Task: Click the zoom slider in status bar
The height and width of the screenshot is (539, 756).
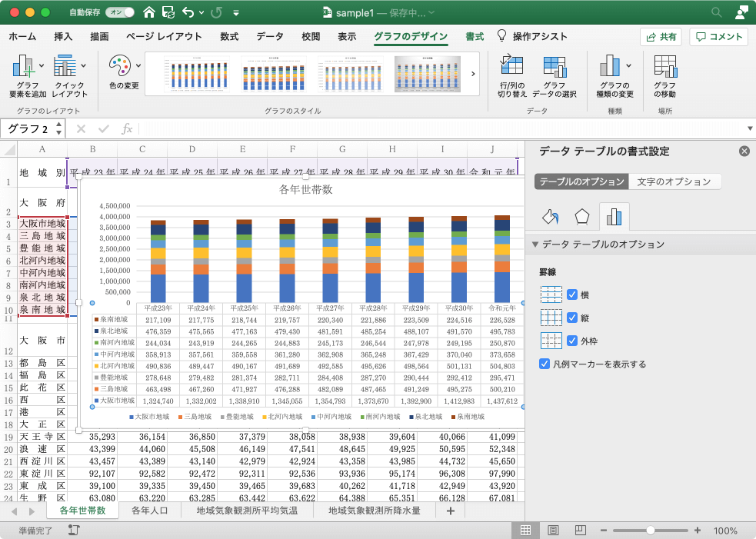Action: click(651, 531)
